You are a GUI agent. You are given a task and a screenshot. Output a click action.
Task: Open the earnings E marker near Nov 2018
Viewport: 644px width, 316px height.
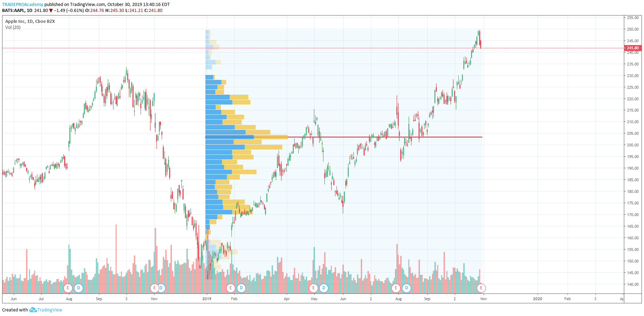154,288
